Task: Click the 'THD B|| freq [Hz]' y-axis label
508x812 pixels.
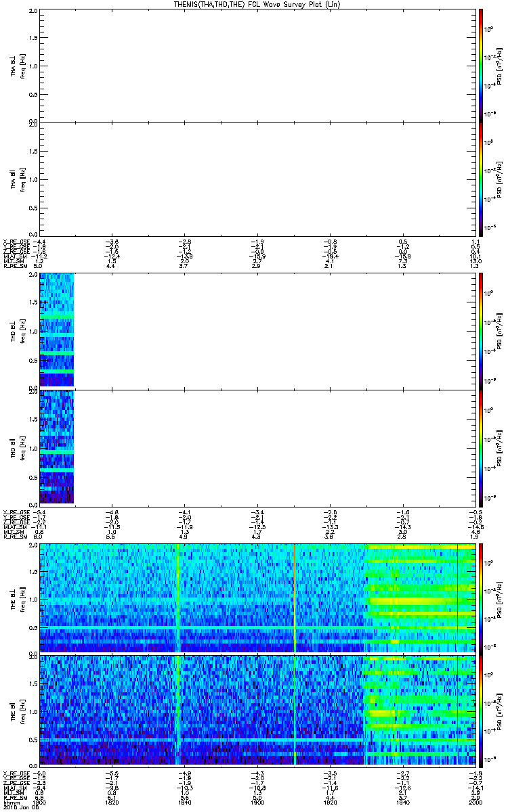Action: tap(18, 447)
